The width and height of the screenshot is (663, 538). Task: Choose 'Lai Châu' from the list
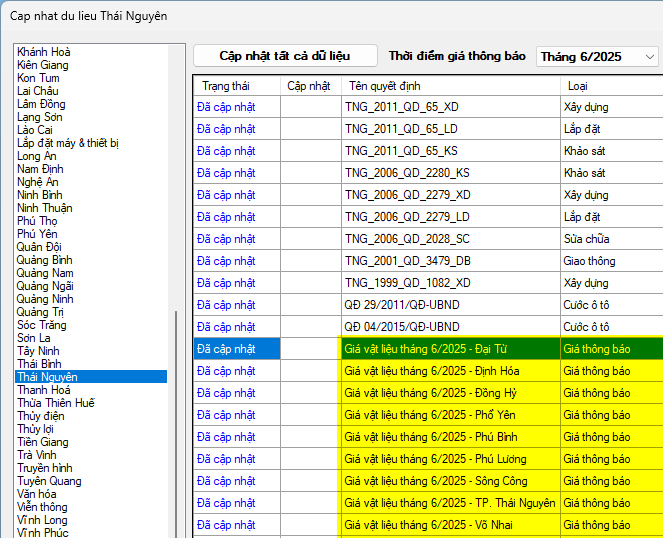point(38,91)
